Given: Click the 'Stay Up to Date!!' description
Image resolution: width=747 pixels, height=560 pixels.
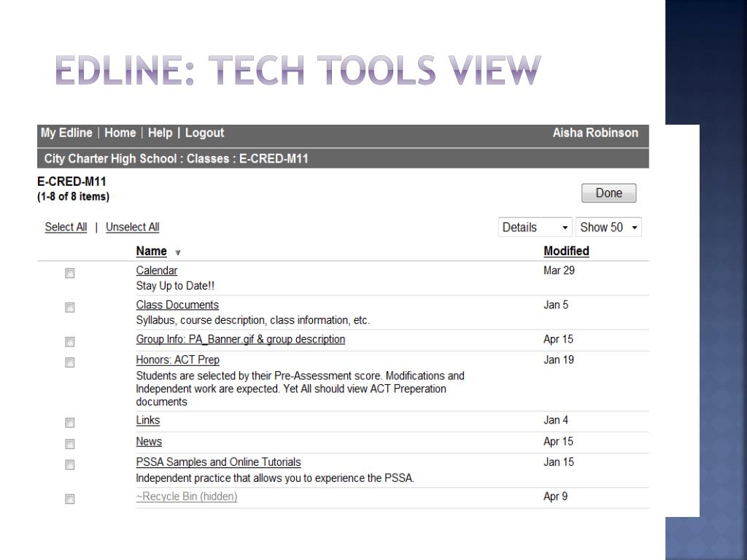Looking at the screenshot, I should pos(175,286).
